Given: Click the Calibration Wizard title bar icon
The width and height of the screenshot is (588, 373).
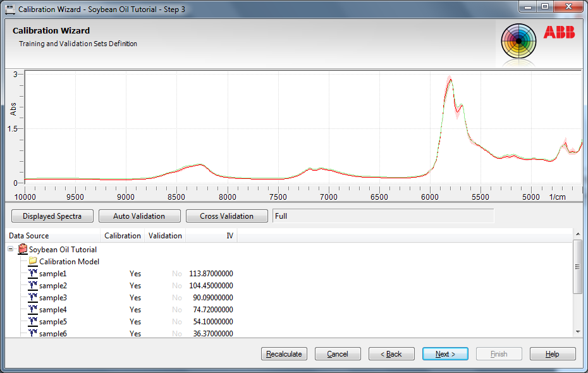Looking at the screenshot, I should point(10,9).
